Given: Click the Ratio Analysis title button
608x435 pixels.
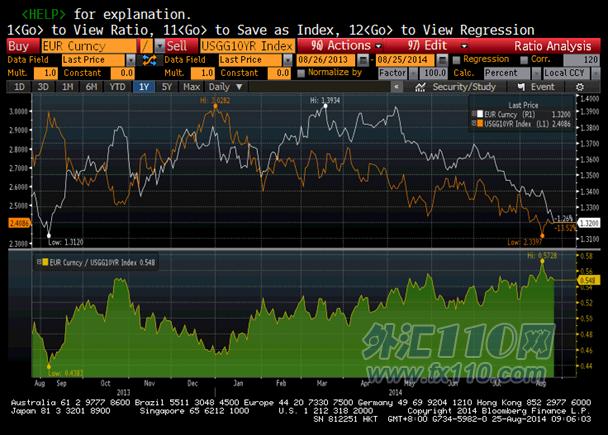Looking at the screenshot, I should pyautogui.click(x=553, y=46).
